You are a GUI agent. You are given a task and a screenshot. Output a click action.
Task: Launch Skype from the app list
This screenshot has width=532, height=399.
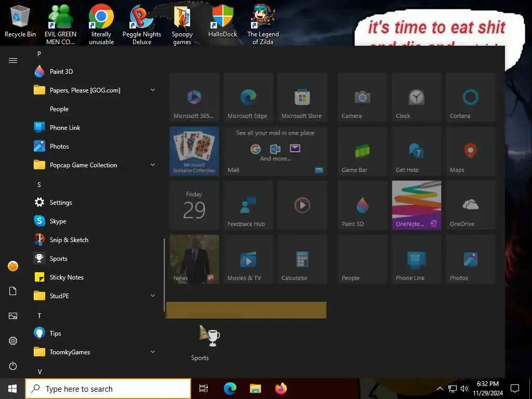pos(95,221)
